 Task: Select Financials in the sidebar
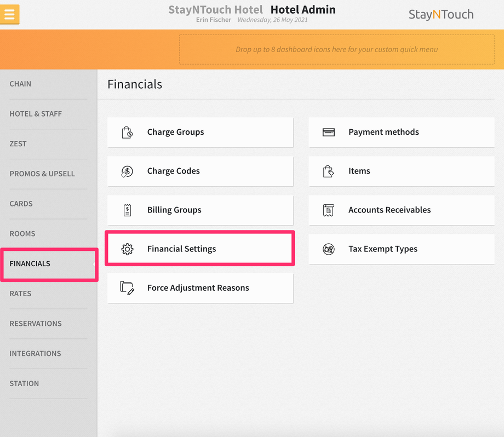48,264
